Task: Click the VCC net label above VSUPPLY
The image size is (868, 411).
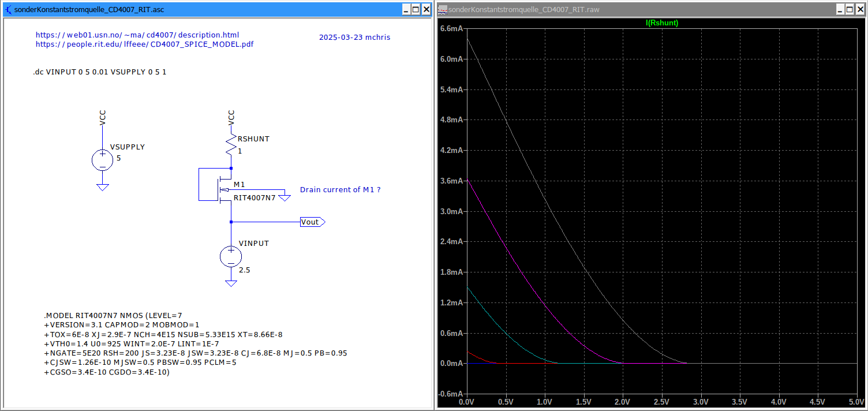Action: [103, 118]
